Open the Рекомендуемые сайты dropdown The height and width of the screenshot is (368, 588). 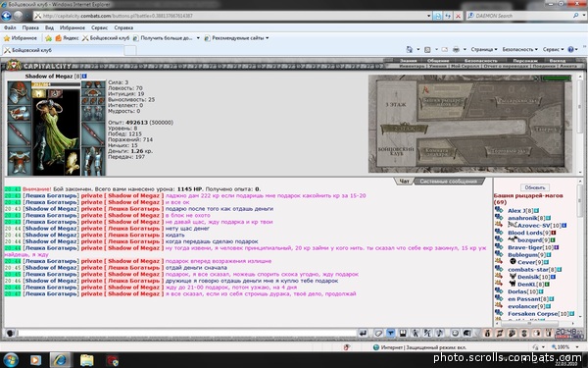[236, 38]
